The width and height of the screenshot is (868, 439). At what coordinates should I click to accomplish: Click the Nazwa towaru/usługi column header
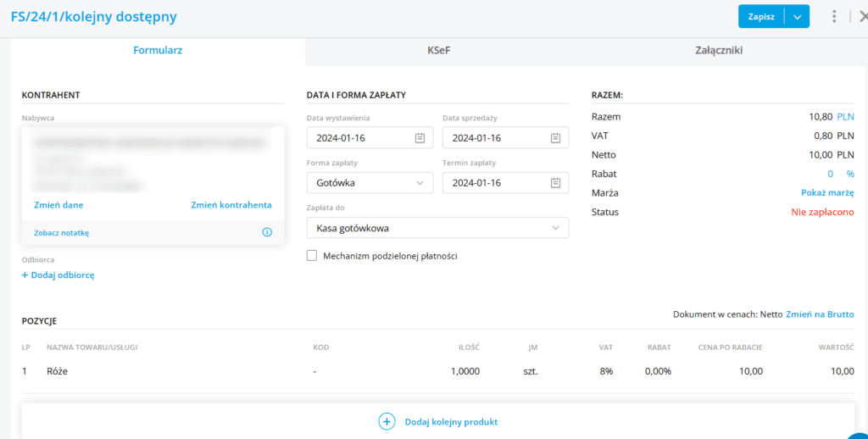point(92,347)
